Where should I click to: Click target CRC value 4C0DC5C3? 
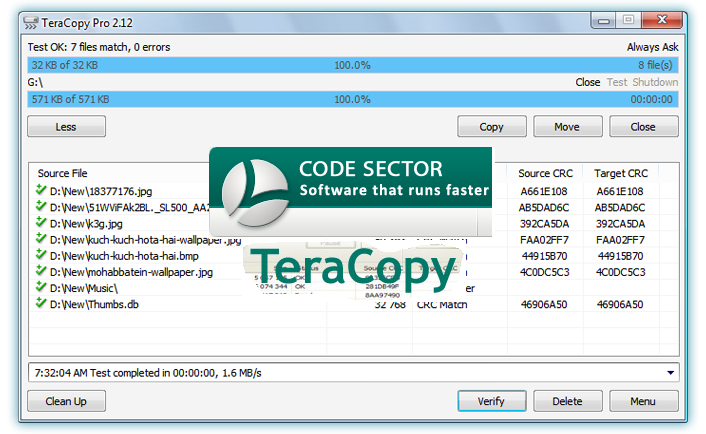pos(620,272)
